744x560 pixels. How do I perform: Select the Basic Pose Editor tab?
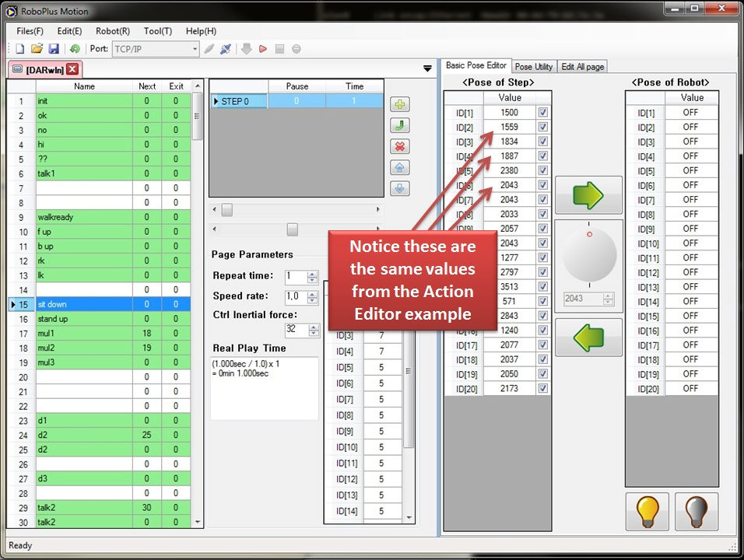[476, 65]
